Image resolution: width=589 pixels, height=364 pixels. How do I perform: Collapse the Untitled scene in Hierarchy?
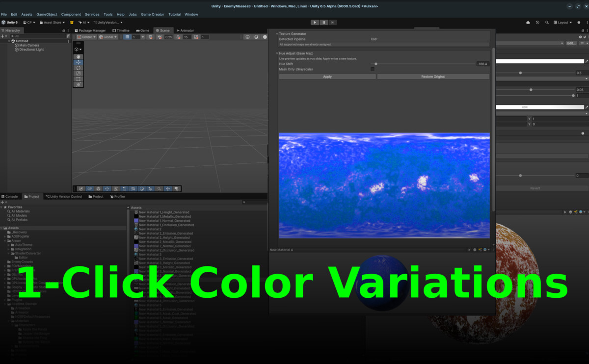click(8, 41)
